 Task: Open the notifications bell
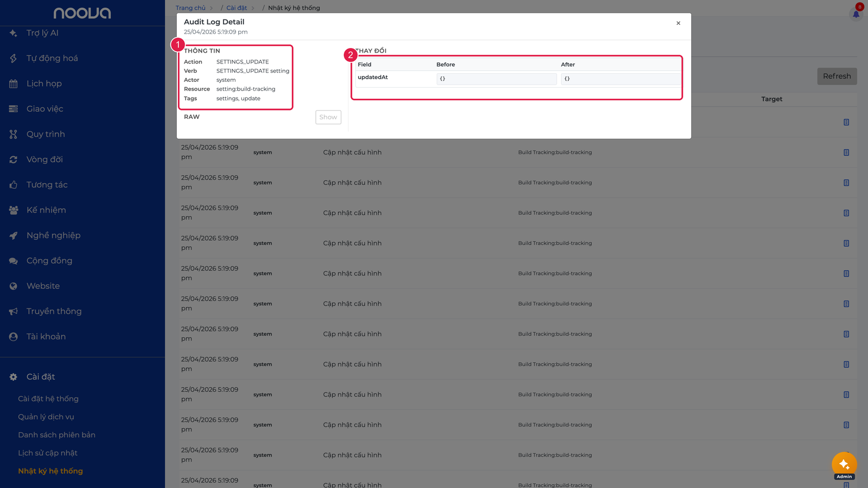[856, 14]
